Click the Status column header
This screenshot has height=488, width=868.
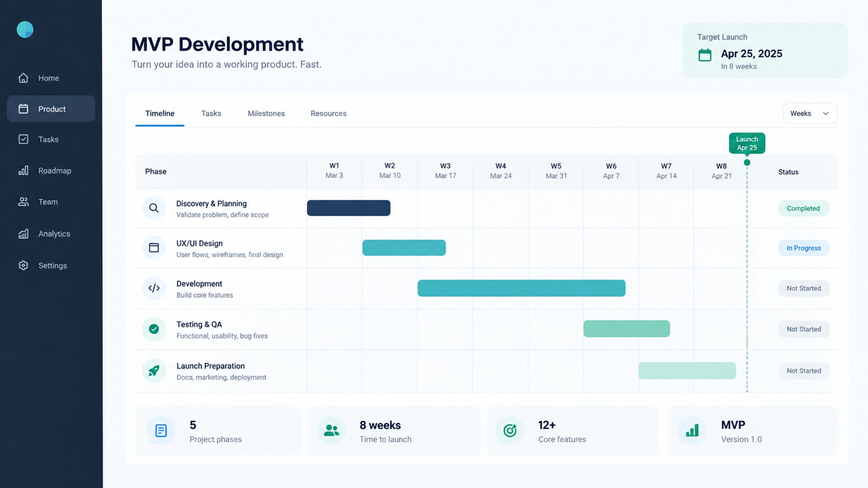tap(788, 172)
